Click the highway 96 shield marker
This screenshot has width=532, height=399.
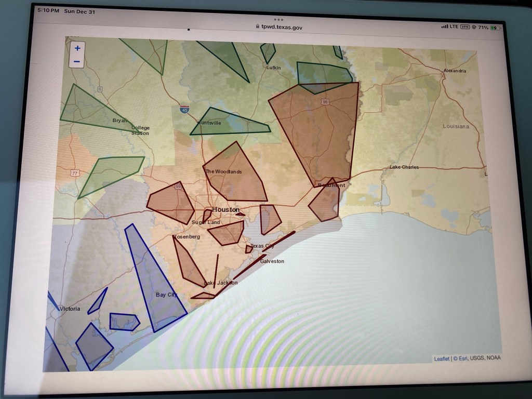coord(325,102)
